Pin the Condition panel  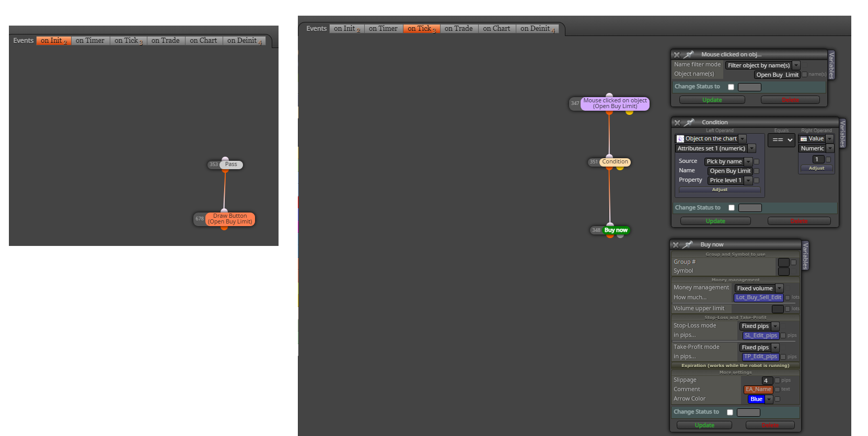690,122
